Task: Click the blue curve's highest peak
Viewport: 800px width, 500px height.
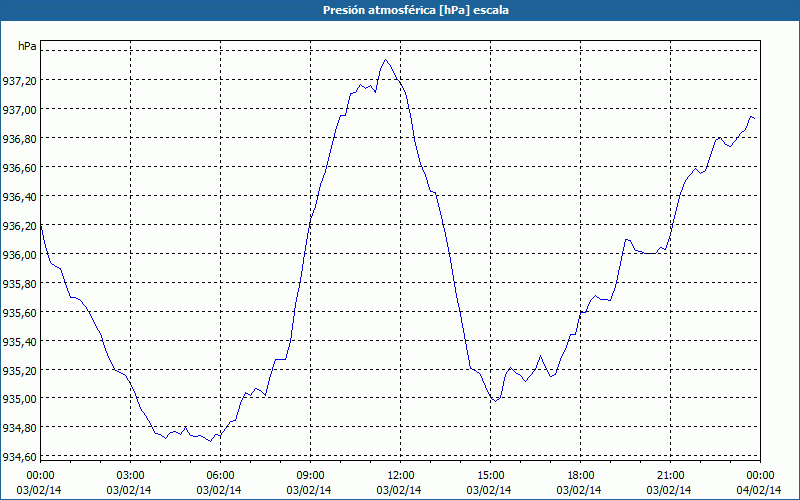Action: click(x=385, y=60)
